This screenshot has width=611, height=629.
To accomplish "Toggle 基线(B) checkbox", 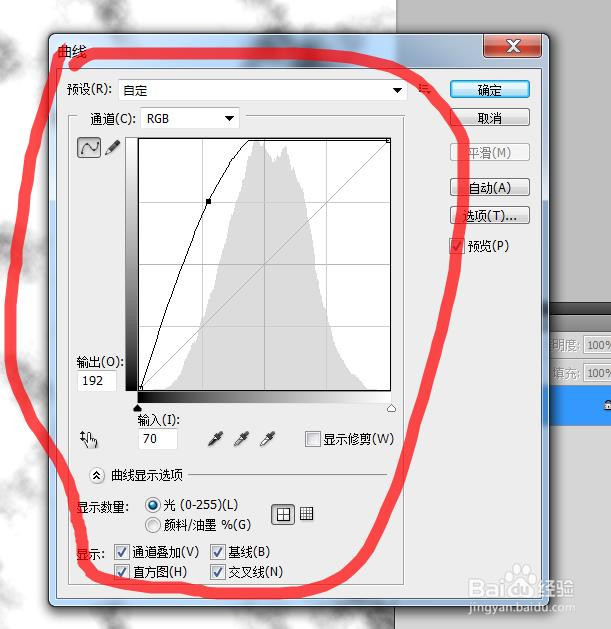I will coord(217,552).
